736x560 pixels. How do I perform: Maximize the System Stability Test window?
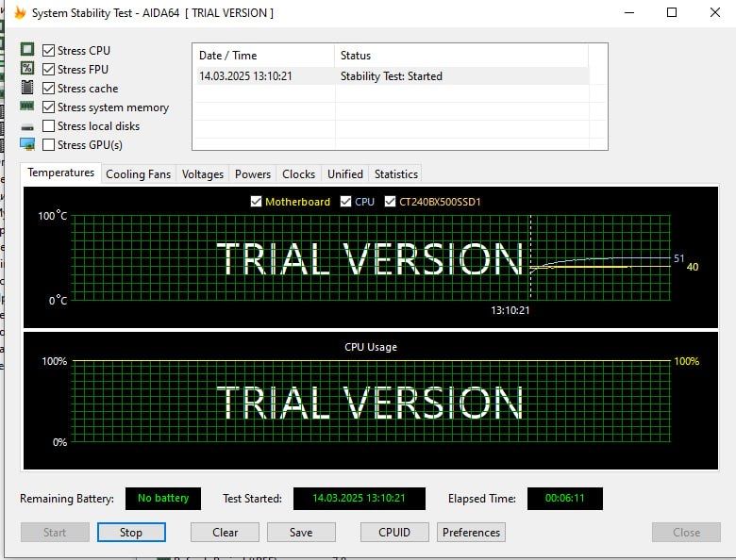pos(672,12)
